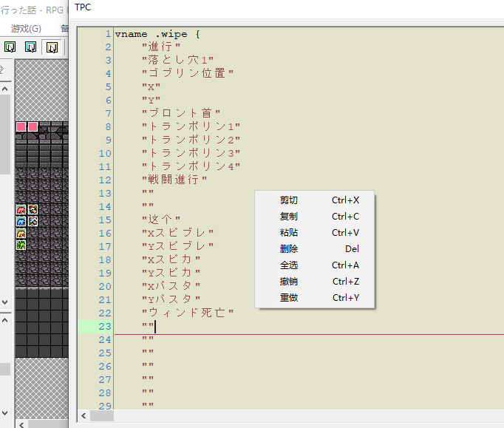The width and height of the screenshot is (504, 428).
Task: Select first pink square event on map
Action: point(21,126)
